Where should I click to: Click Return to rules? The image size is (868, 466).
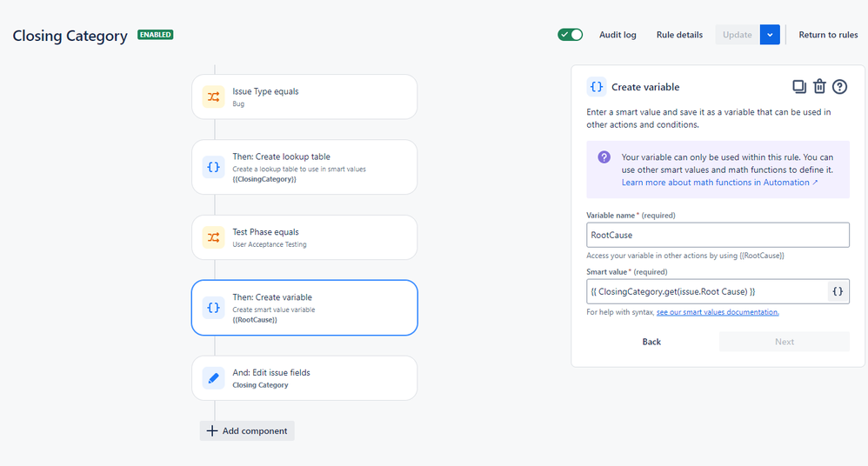click(828, 35)
